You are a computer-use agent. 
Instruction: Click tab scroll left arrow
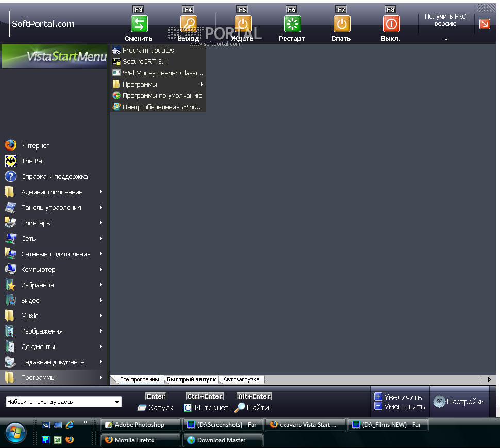(x=481, y=379)
